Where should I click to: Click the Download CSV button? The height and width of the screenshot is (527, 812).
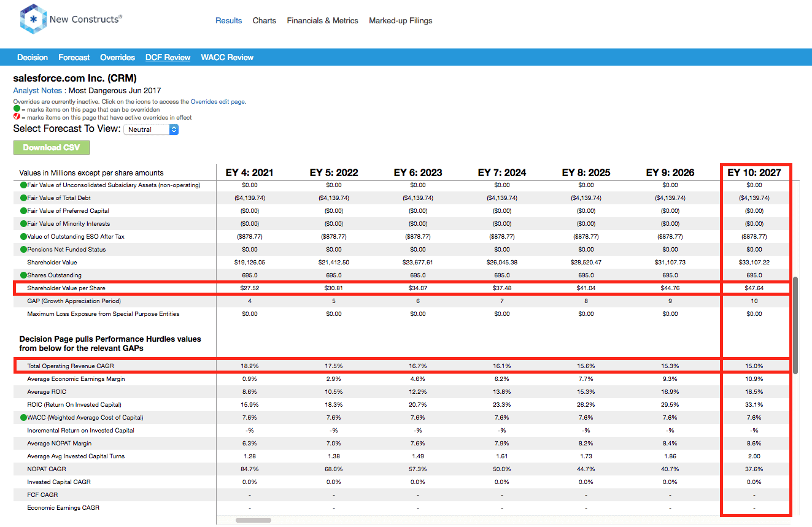point(52,147)
